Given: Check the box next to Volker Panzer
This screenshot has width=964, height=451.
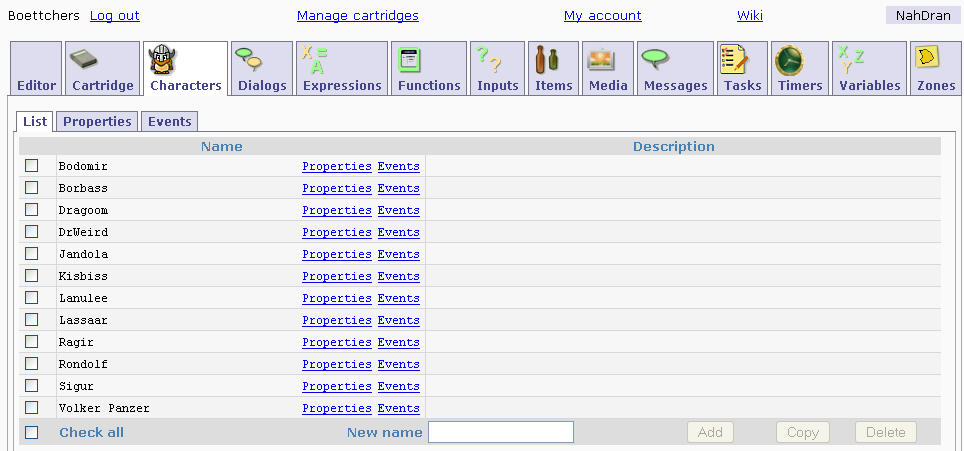Looking at the screenshot, I should pyautogui.click(x=32, y=408).
